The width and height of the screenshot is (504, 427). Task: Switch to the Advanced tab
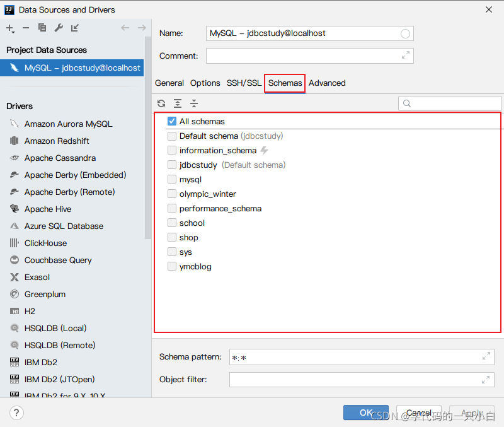tap(327, 83)
